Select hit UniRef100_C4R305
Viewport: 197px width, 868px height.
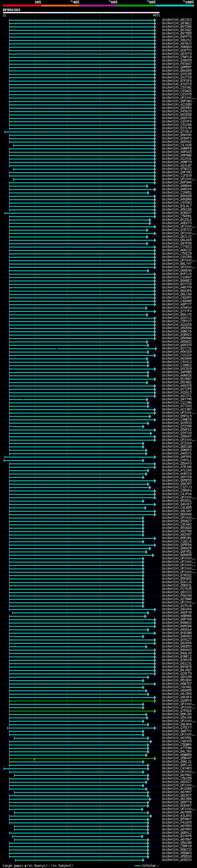(177, 742)
